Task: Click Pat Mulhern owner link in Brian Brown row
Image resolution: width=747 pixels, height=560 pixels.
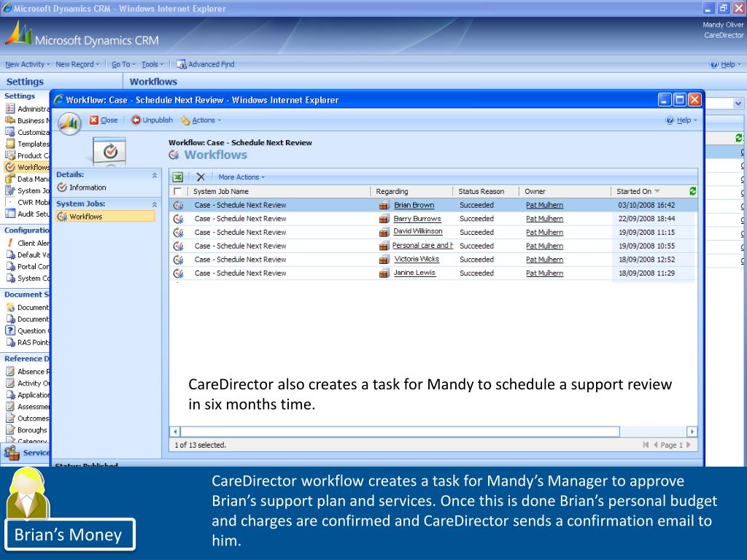Action: (x=544, y=205)
